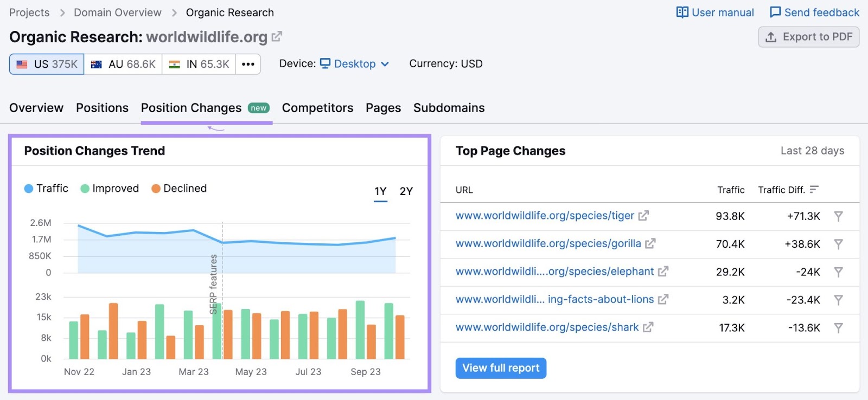Click the Last 28 days label

(812, 151)
